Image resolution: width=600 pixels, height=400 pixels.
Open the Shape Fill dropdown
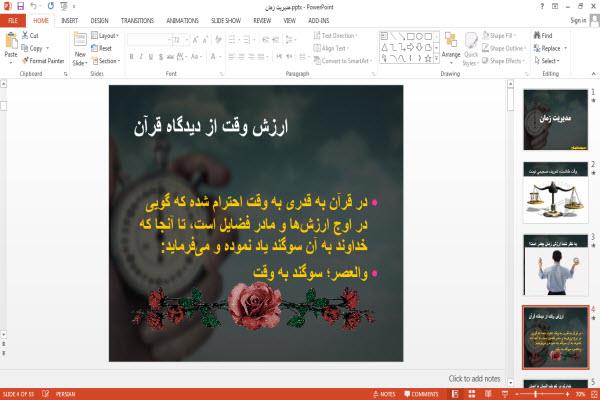click(498, 35)
